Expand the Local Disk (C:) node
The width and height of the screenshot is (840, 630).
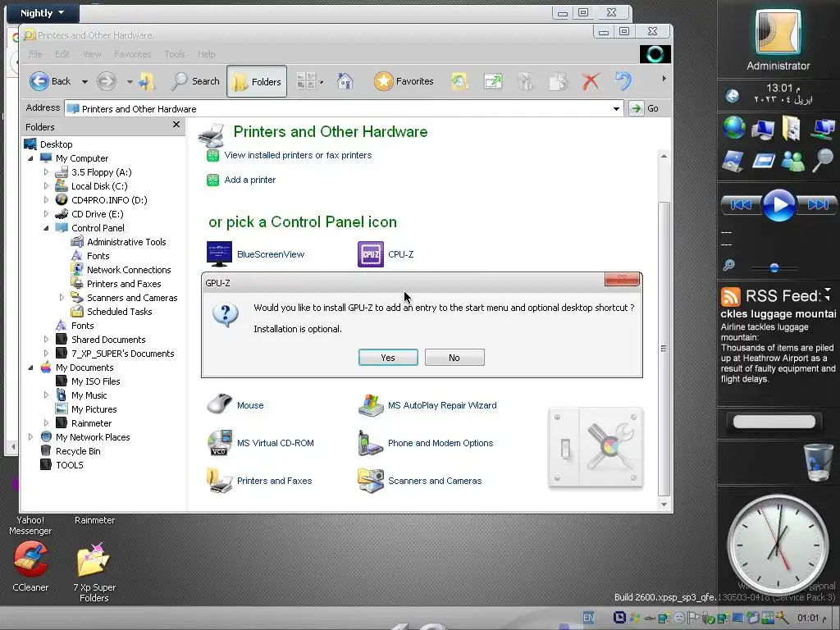point(46,186)
